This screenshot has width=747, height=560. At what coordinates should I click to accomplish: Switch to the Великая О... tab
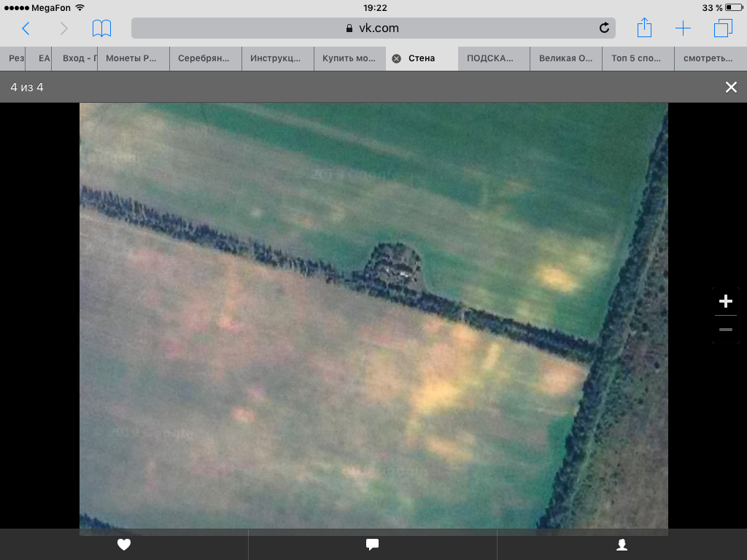(566, 58)
